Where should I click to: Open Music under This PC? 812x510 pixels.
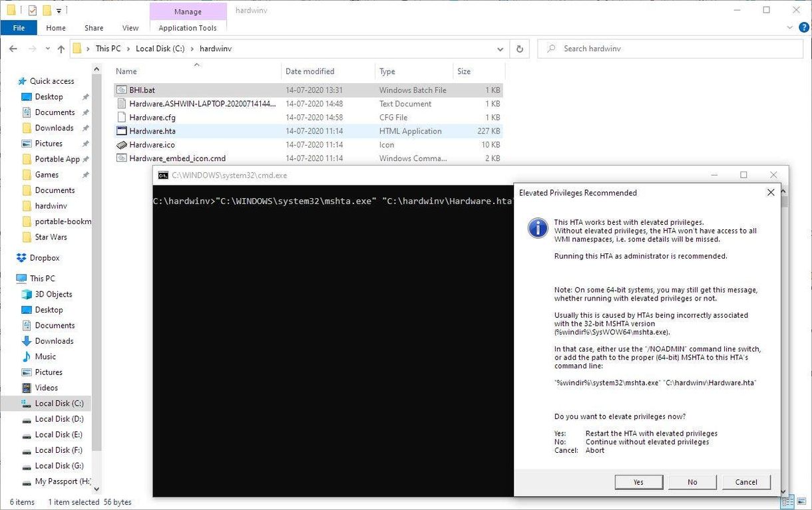(45, 356)
